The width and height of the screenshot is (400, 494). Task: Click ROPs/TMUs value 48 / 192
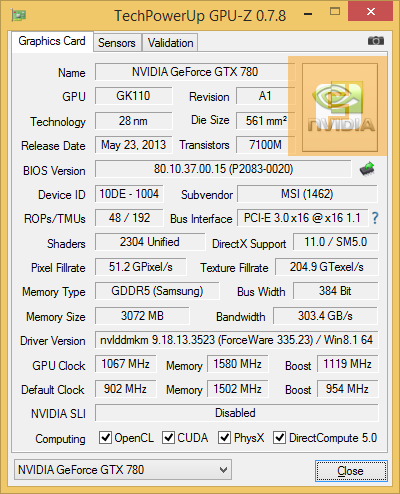click(x=129, y=218)
